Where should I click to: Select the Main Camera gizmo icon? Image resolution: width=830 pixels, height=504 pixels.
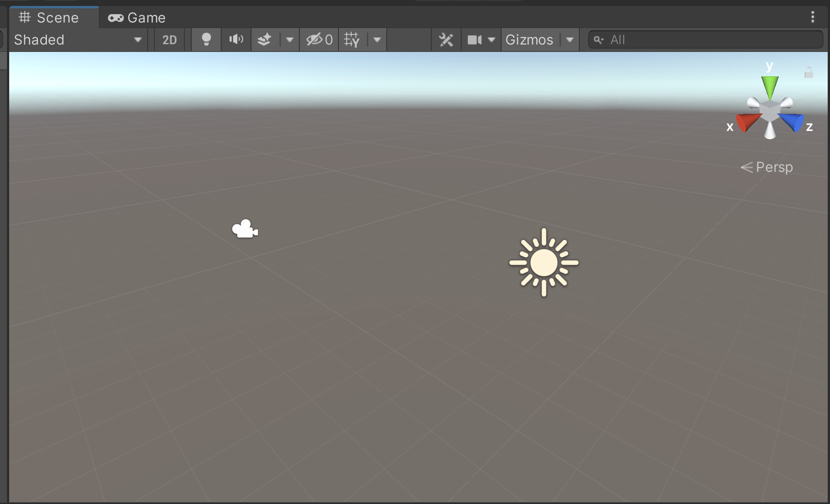(x=245, y=229)
